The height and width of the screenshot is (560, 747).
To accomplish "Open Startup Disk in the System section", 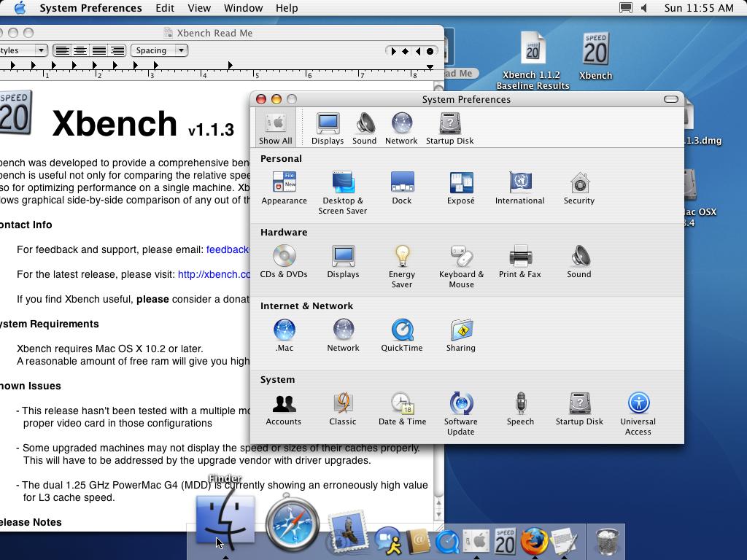I will (579, 409).
